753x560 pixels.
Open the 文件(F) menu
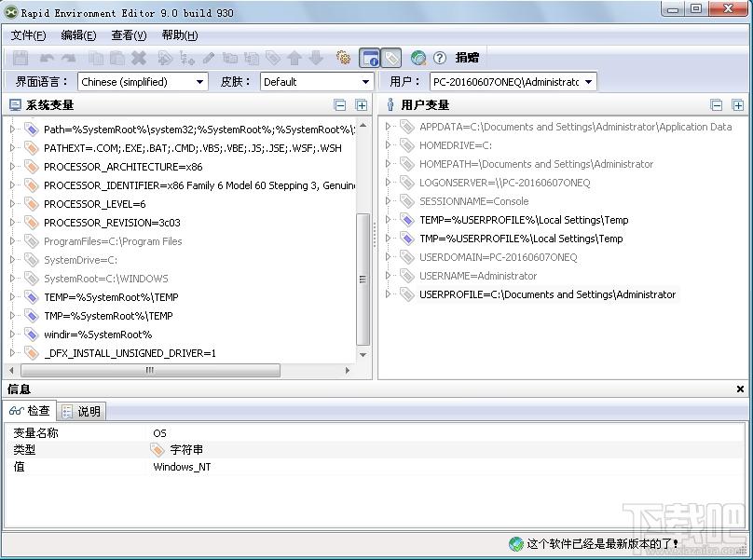pyautogui.click(x=28, y=35)
